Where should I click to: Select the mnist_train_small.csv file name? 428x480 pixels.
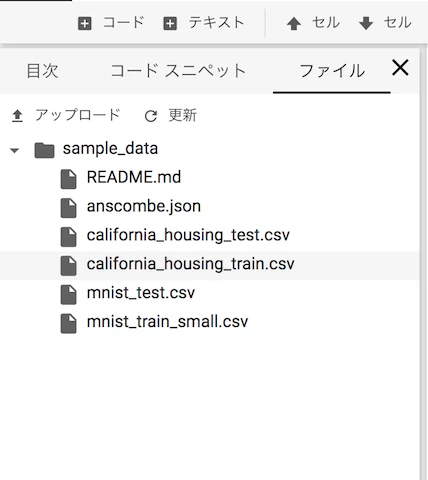point(167,322)
